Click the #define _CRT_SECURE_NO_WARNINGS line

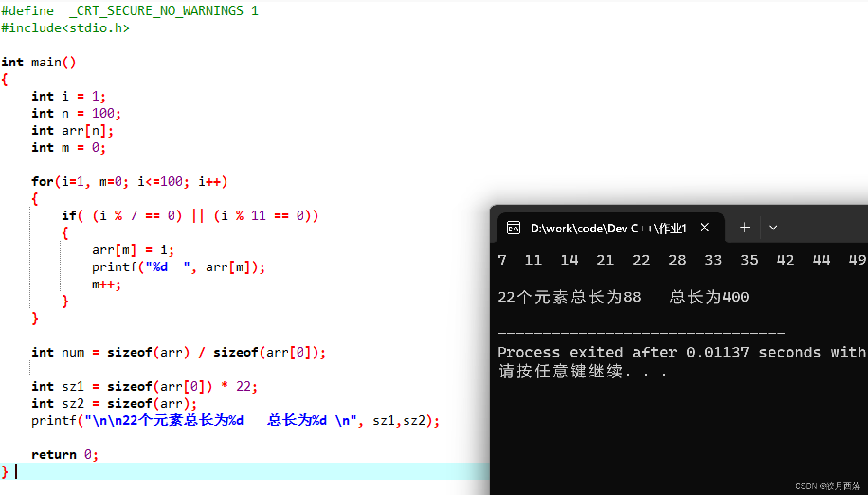pos(129,10)
